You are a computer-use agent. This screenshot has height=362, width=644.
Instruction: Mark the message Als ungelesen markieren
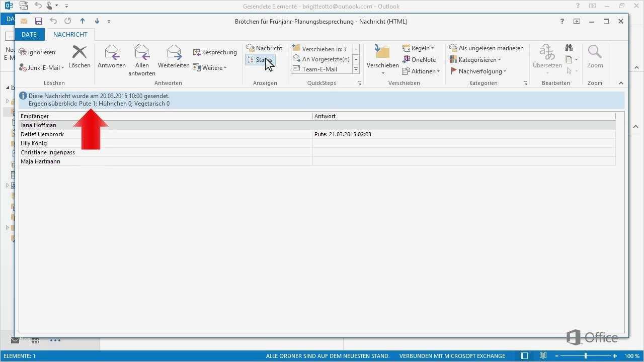point(486,48)
